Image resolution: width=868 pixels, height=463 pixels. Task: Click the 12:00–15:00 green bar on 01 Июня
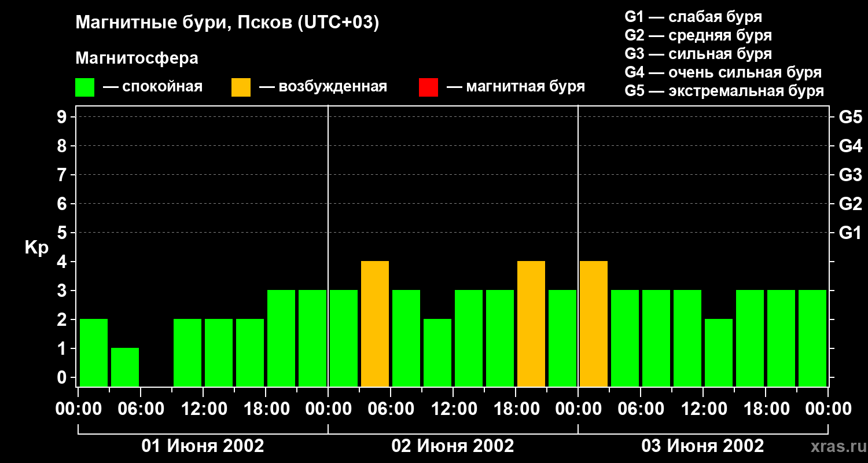coord(219,352)
